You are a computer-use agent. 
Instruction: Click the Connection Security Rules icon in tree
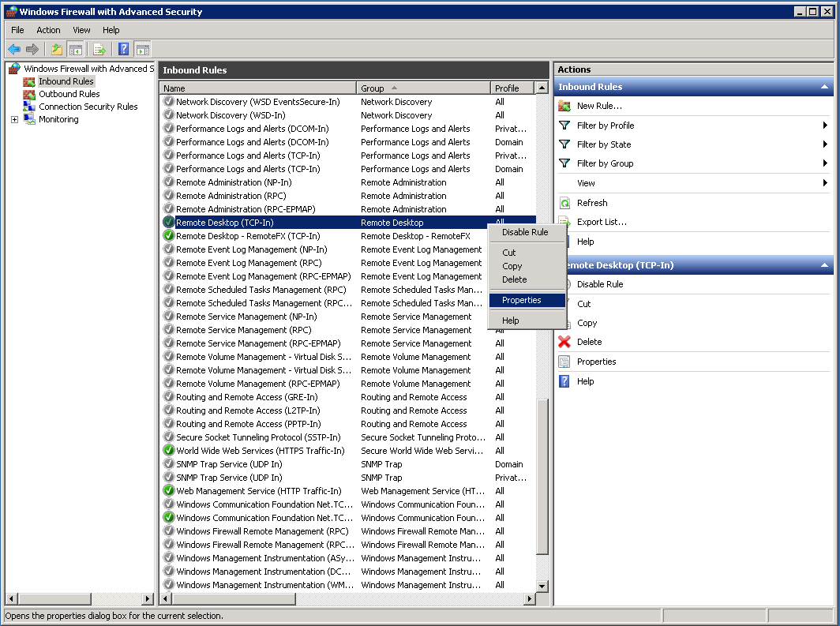tap(29, 107)
